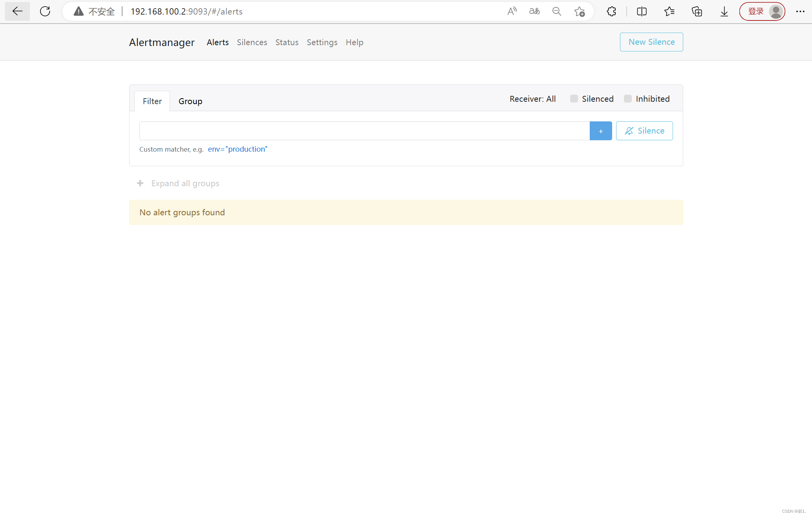Click the zoom magnifier icon
This screenshot has height=517, width=812.
point(556,11)
